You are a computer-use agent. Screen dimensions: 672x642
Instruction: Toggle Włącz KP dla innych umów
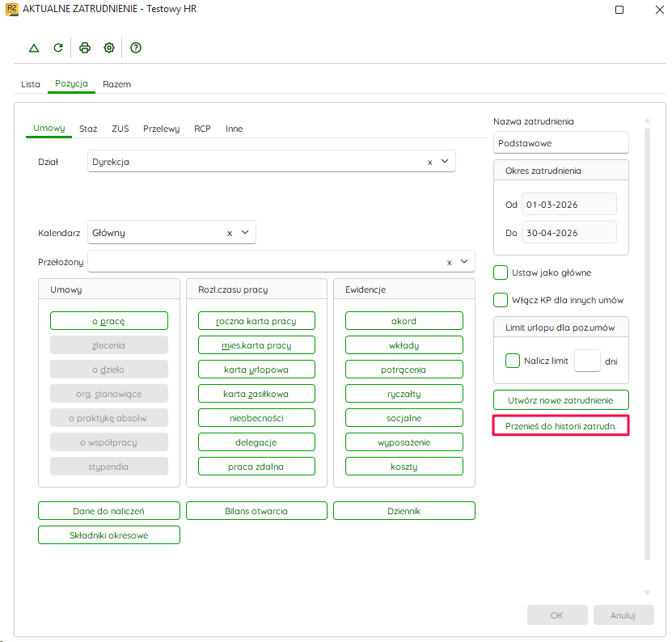coord(500,300)
